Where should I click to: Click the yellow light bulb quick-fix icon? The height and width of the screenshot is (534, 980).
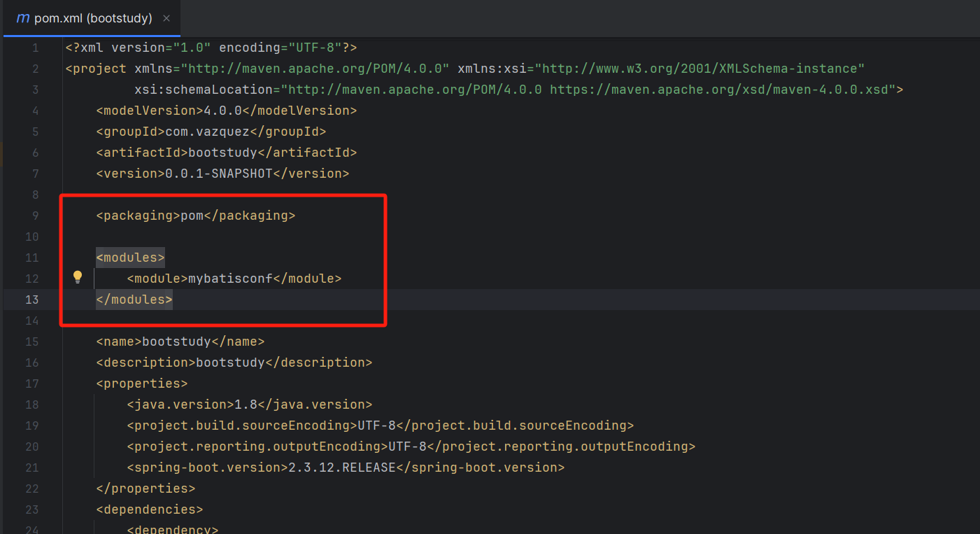click(x=78, y=277)
